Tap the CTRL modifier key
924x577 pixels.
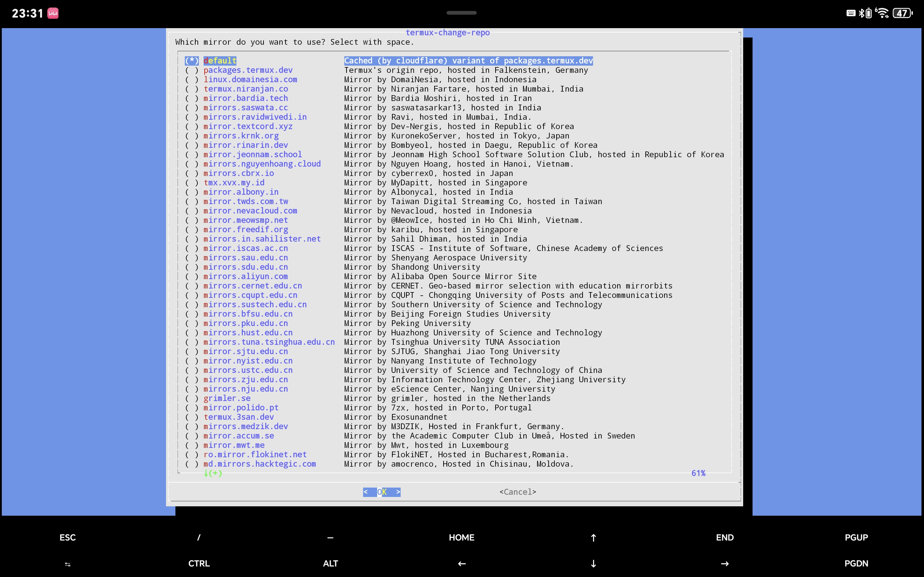pos(199,563)
